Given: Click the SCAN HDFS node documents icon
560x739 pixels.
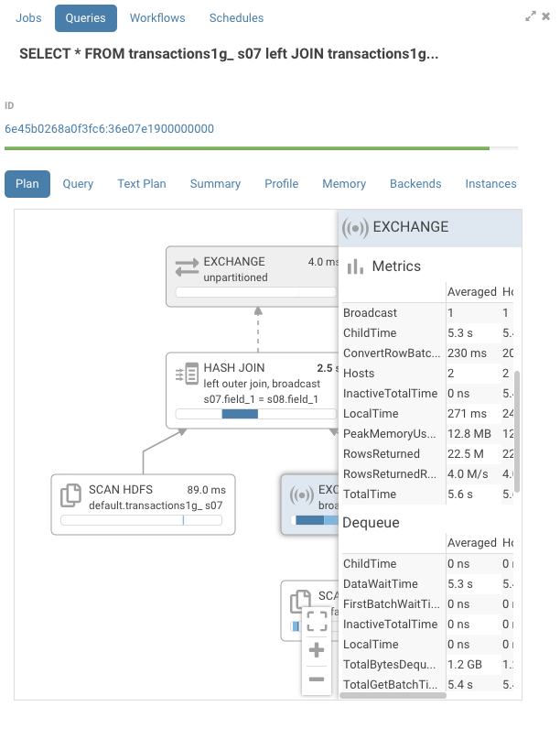Looking at the screenshot, I should point(71,495).
